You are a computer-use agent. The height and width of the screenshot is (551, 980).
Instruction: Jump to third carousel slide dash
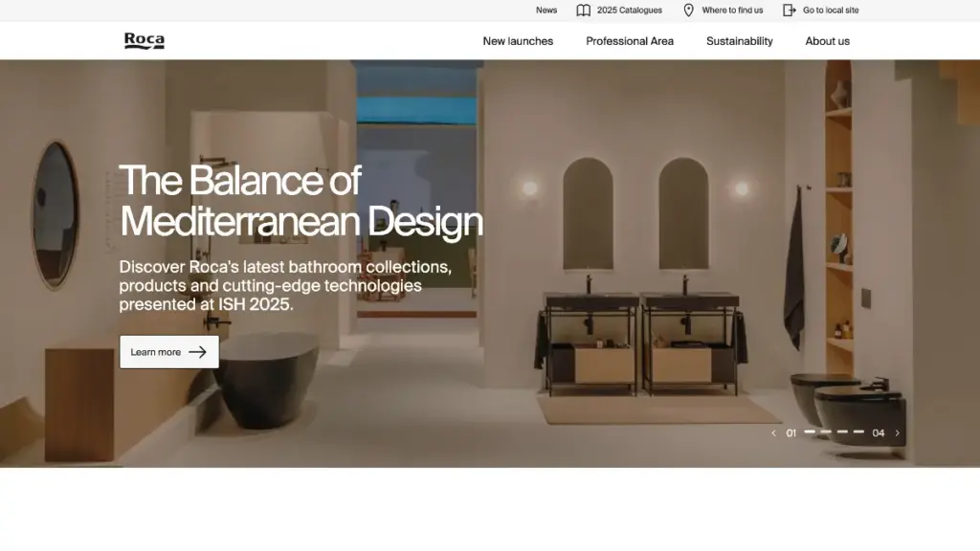(842, 432)
